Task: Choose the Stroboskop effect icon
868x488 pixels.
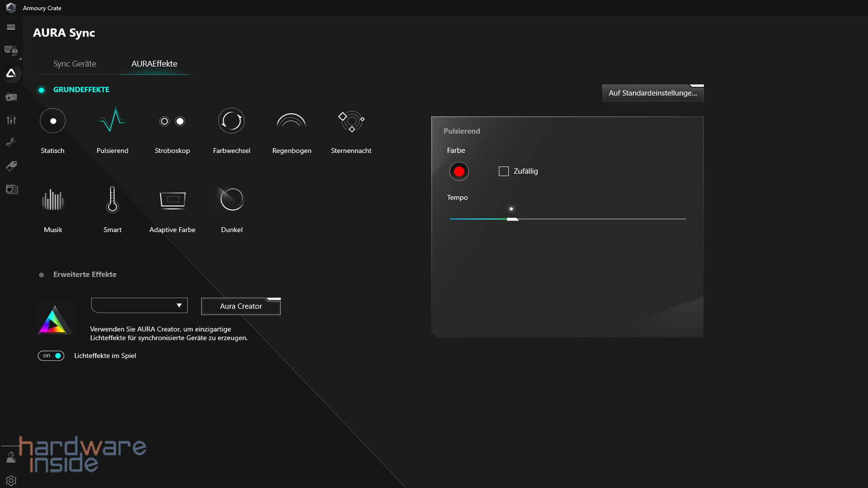Action: [x=172, y=121]
